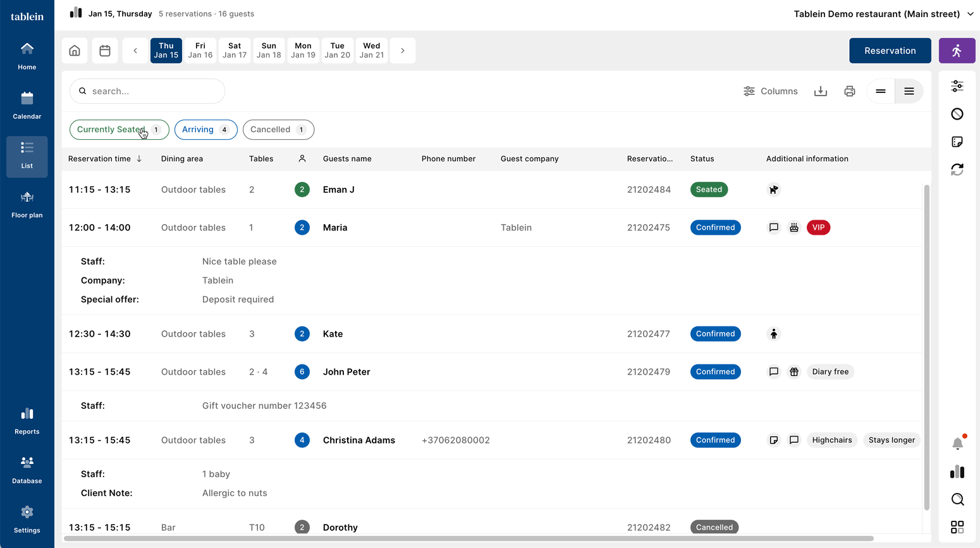Open the Columns options

pos(770,91)
